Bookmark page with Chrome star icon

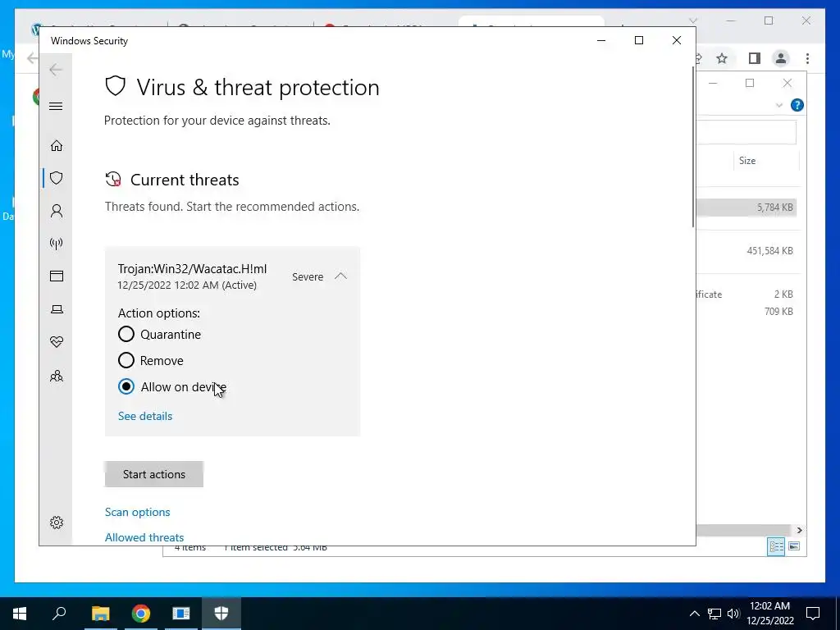pyautogui.click(x=722, y=58)
